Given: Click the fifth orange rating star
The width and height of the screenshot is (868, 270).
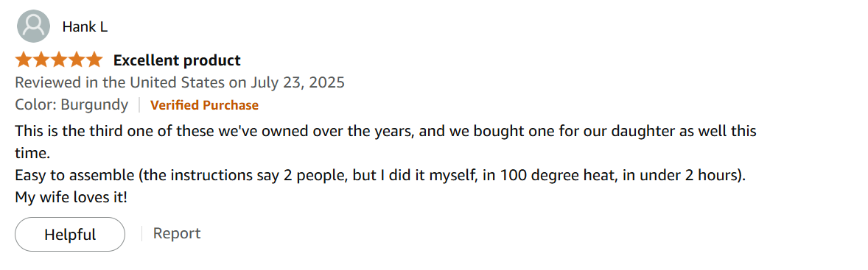Looking at the screenshot, I should 94,60.
